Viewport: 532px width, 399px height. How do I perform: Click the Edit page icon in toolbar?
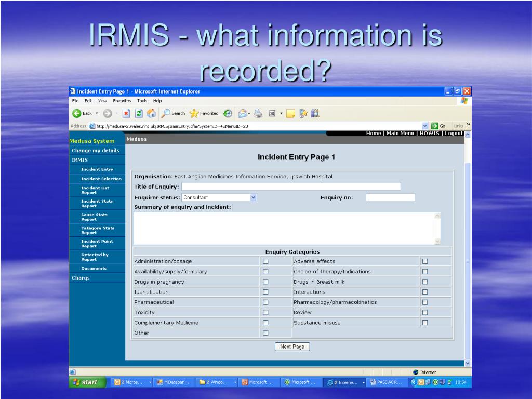click(x=272, y=113)
